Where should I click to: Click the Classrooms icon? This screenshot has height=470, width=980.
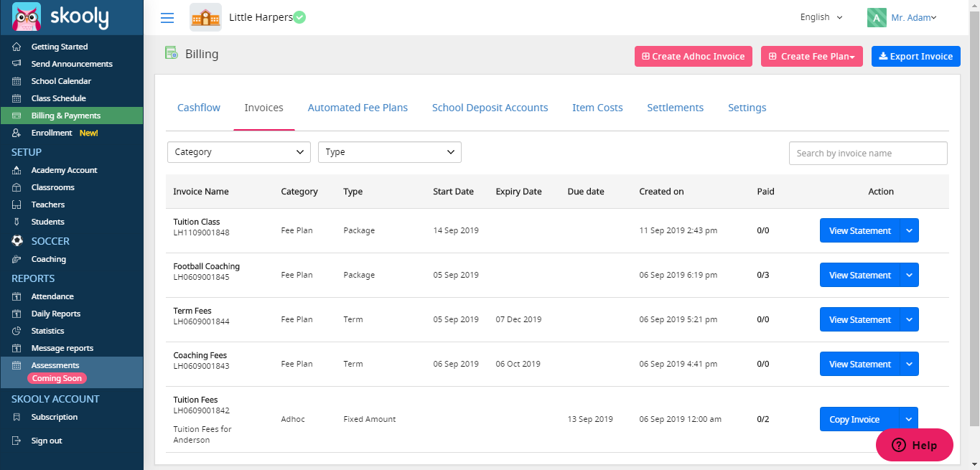pos(17,187)
